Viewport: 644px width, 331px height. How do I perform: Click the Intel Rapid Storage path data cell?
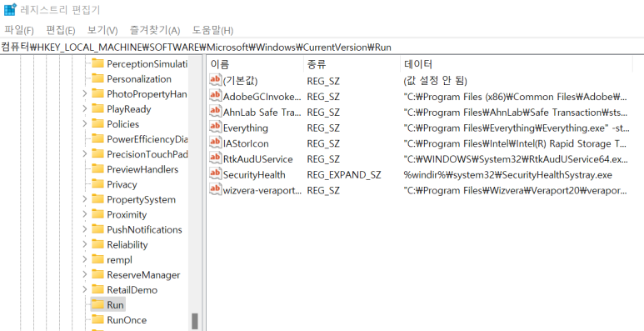(x=515, y=144)
